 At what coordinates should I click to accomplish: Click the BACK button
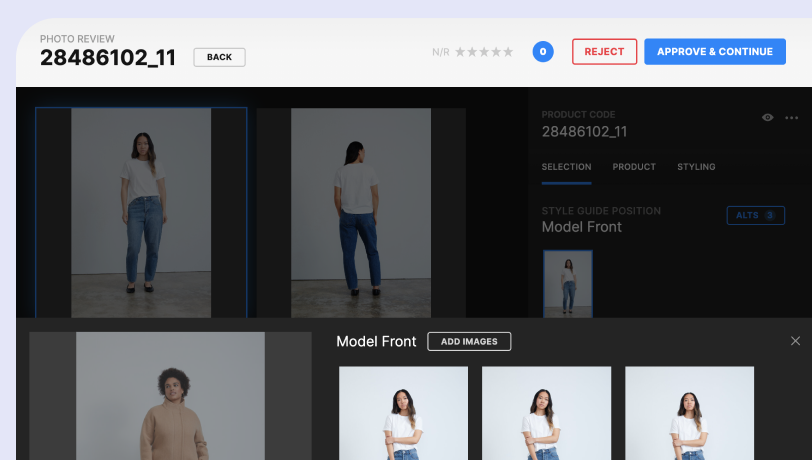pyautogui.click(x=219, y=57)
